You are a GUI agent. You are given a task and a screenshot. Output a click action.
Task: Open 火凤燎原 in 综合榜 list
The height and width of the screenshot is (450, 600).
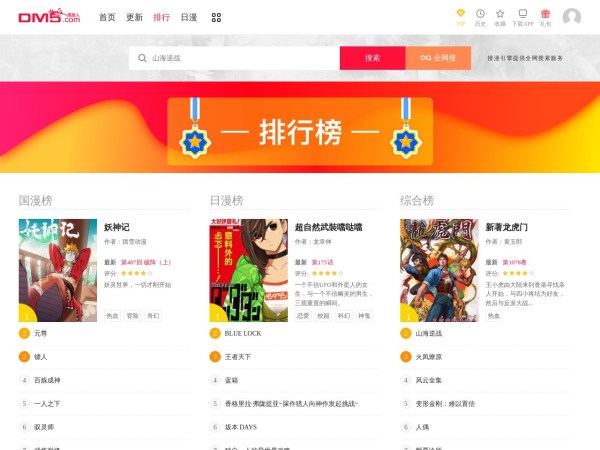pyautogui.click(x=430, y=356)
